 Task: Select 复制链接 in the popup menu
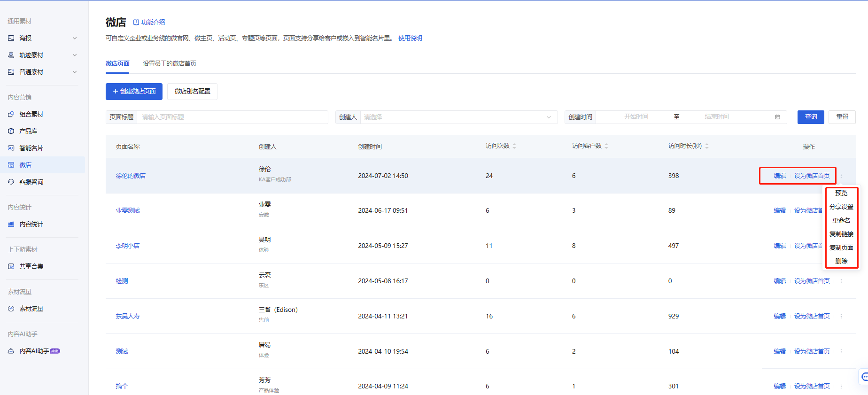coord(841,234)
